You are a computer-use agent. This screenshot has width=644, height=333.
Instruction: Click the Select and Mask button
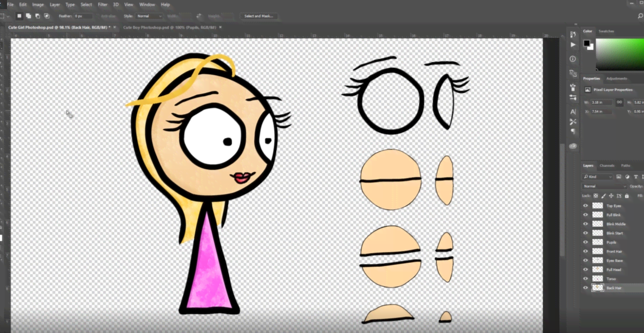pos(259,16)
